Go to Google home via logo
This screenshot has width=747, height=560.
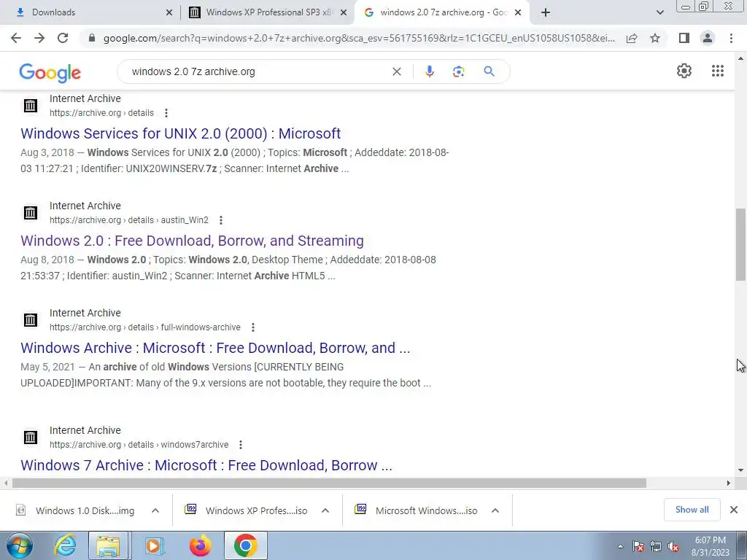pos(50,72)
